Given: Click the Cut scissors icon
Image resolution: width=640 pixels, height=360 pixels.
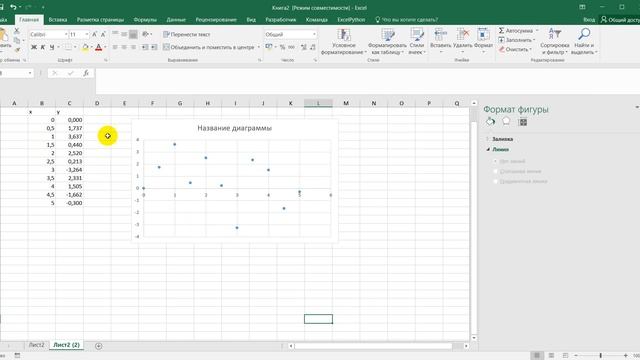Looking at the screenshot, I should tap(17, 31).
